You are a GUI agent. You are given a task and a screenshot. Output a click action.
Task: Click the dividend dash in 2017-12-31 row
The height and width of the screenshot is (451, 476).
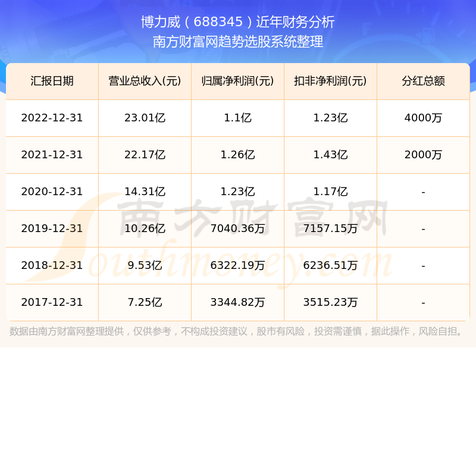(423, 303)
